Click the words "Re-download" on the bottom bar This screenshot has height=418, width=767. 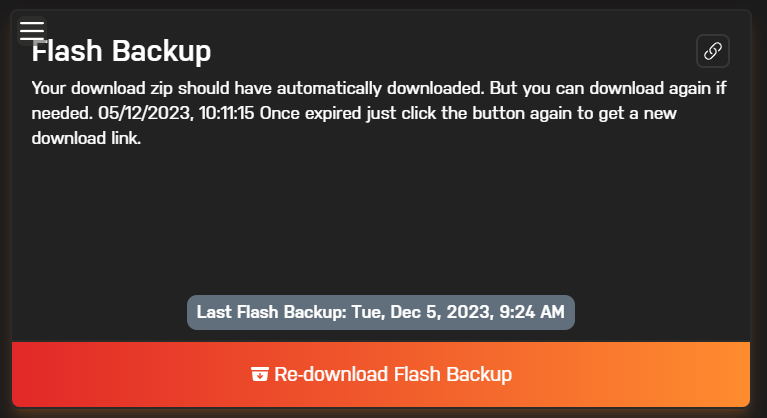[331, 374]
